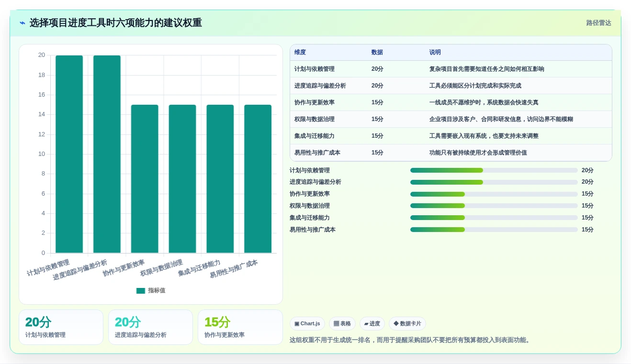Click the 15分 score in 易用性与推广成本 table row

(x=377, y=153)
